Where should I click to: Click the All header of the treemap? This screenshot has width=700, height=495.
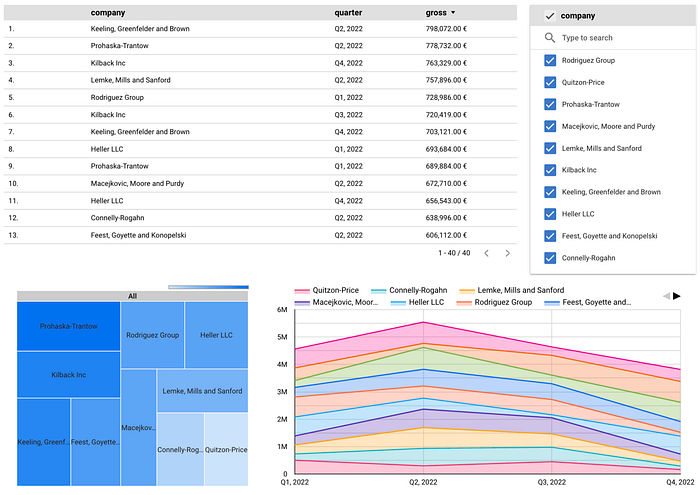click(133, 296)
